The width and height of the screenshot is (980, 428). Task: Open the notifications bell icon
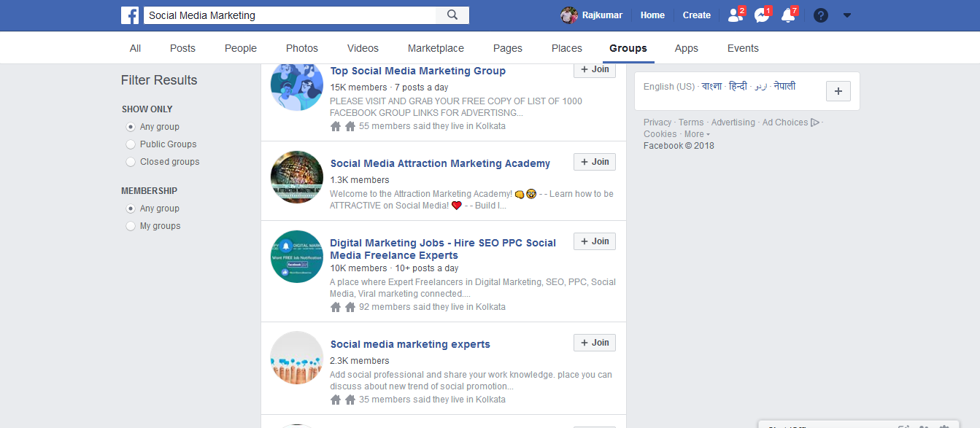pyautogui.click(x=788, y=15)
